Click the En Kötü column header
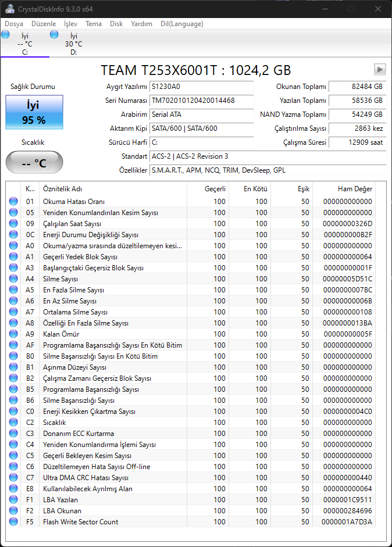 [x=250, y=189]
